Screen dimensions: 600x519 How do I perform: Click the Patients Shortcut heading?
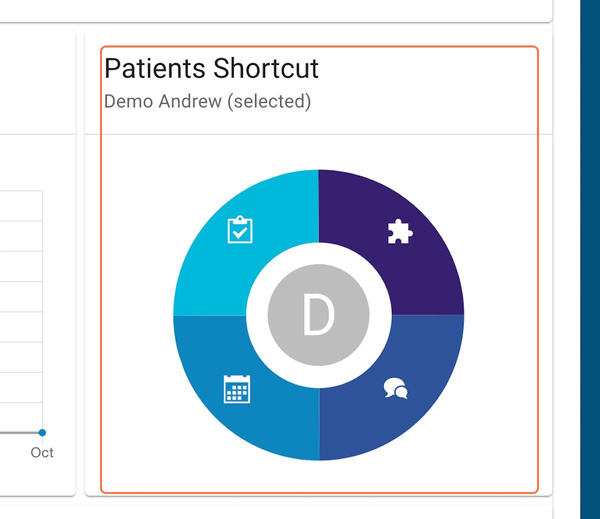[x=211, y=69]
